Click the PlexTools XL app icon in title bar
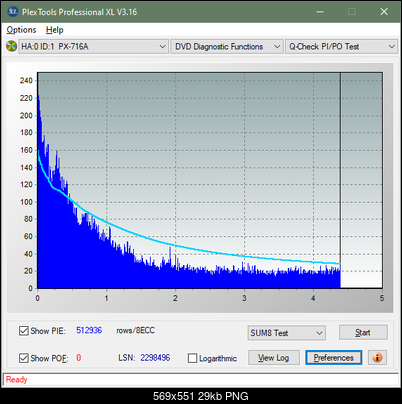This screenshot has width=402, height=404. 13,12
